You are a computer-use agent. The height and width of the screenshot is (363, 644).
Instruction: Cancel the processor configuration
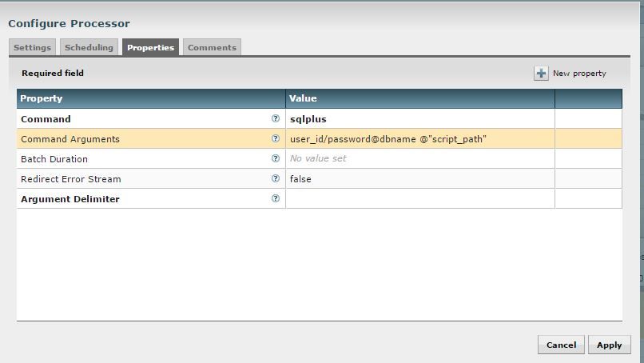pos(561,345)
